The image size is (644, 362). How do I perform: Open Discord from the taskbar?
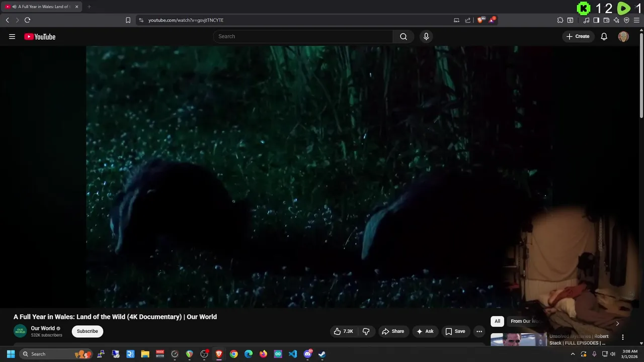pos(307,354)
